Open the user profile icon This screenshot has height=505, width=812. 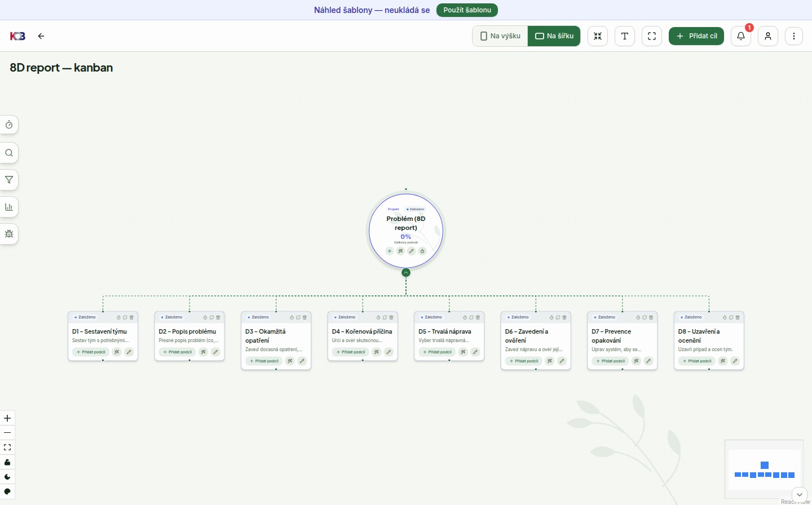click(768, 36)
